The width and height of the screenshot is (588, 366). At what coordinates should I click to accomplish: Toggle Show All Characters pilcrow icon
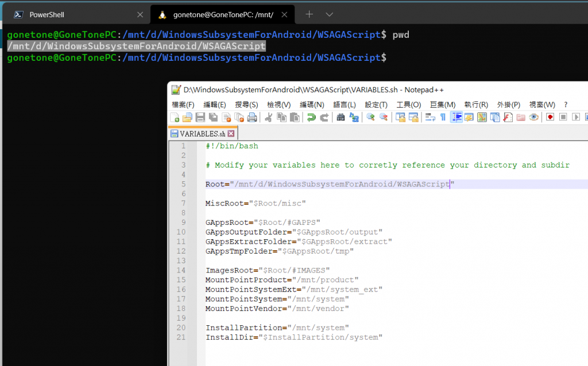(x=443, y=118)
